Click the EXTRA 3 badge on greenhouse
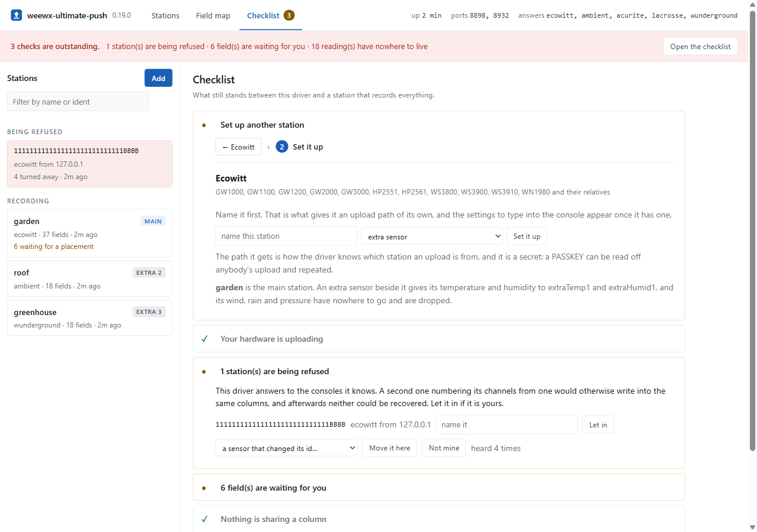Viewport: 757px width, 532px height. coord(149,312)
